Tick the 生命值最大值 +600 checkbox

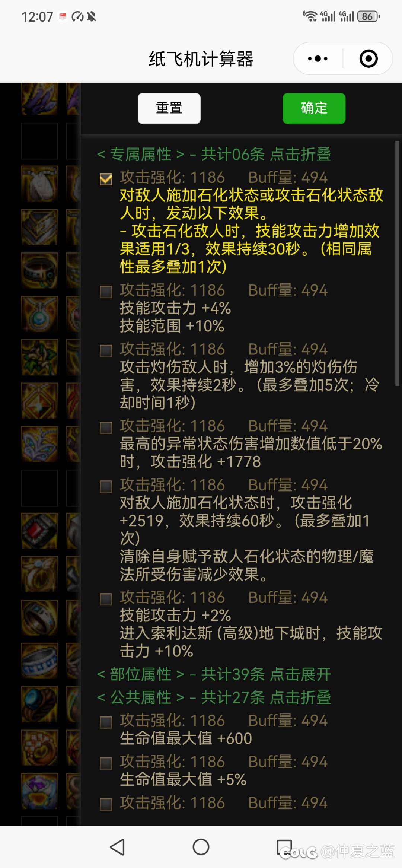pos(106,722)
